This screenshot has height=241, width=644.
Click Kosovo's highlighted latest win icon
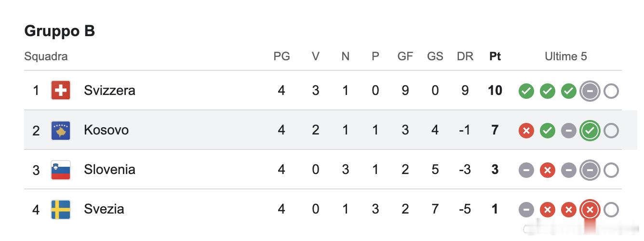[590, 131]
